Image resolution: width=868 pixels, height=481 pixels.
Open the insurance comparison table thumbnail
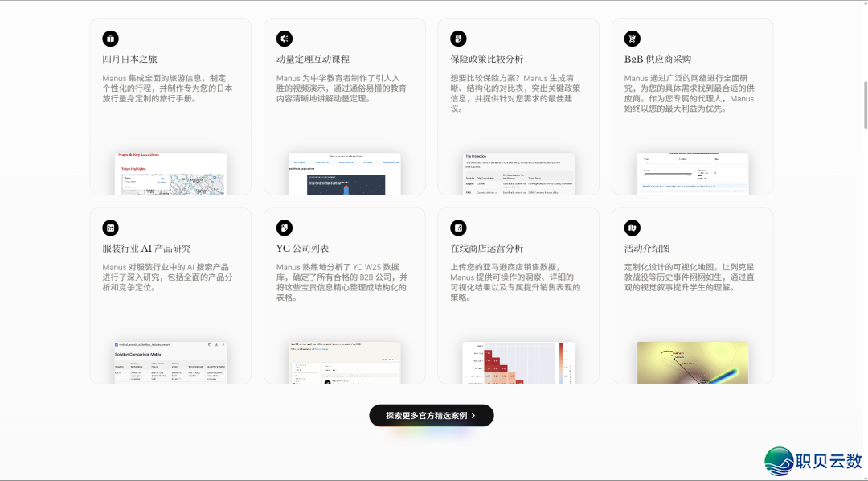click(x=518, y=174)
